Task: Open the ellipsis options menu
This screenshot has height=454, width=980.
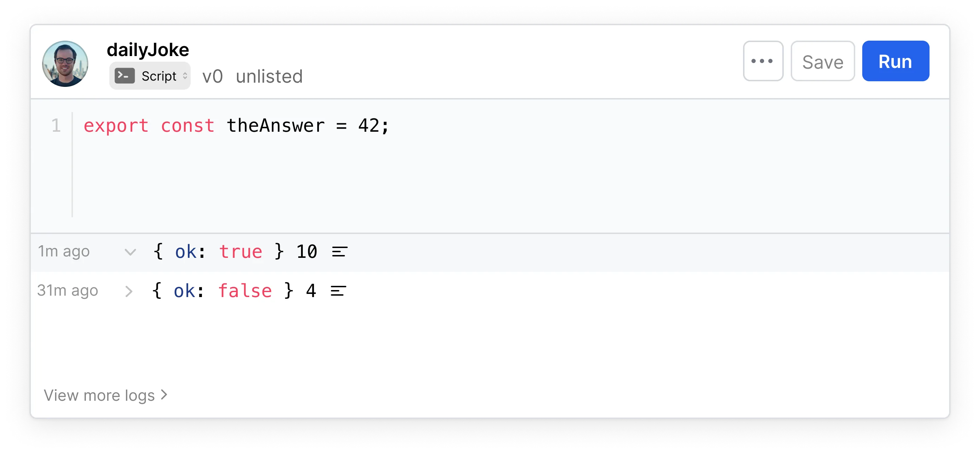Action: coord(763,61)
